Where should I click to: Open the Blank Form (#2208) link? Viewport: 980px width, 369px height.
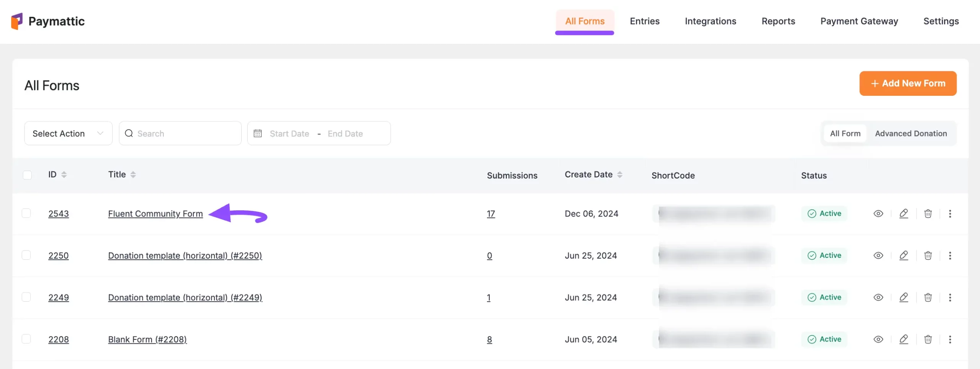147,339
